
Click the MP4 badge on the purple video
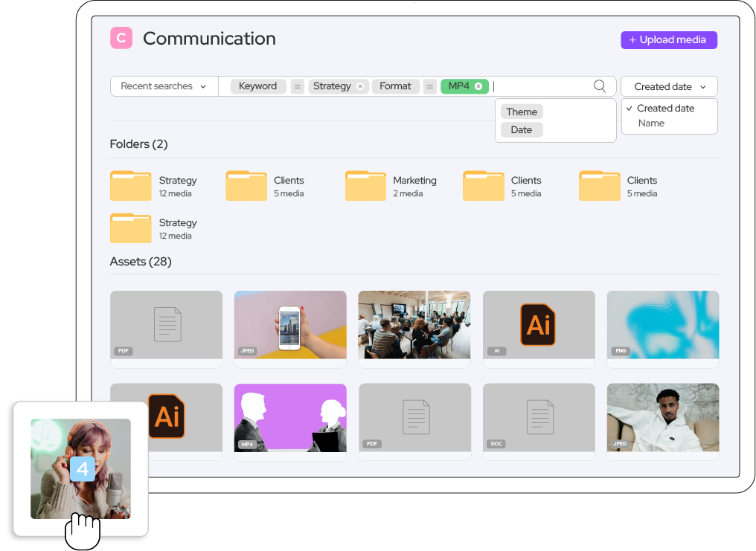pos(247,444)
